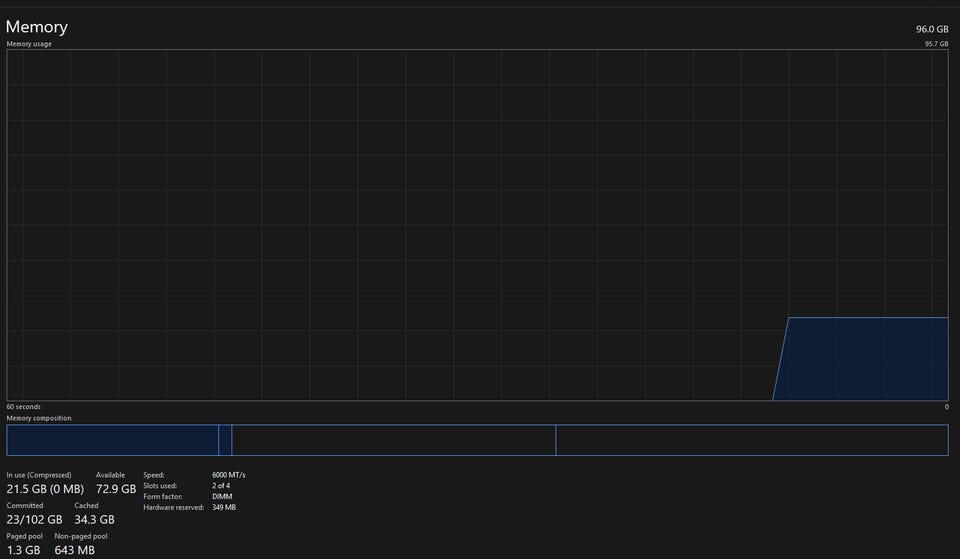Click the Memory heading title
The height and width of the screenshot is (559, 960).
(37, 27)
